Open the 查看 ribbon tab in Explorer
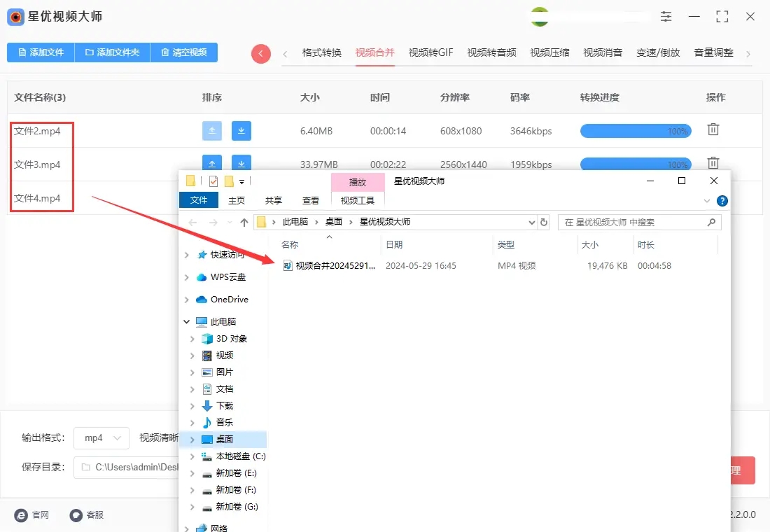This screenshot has width=770, height=532. (x=310, y=200)
